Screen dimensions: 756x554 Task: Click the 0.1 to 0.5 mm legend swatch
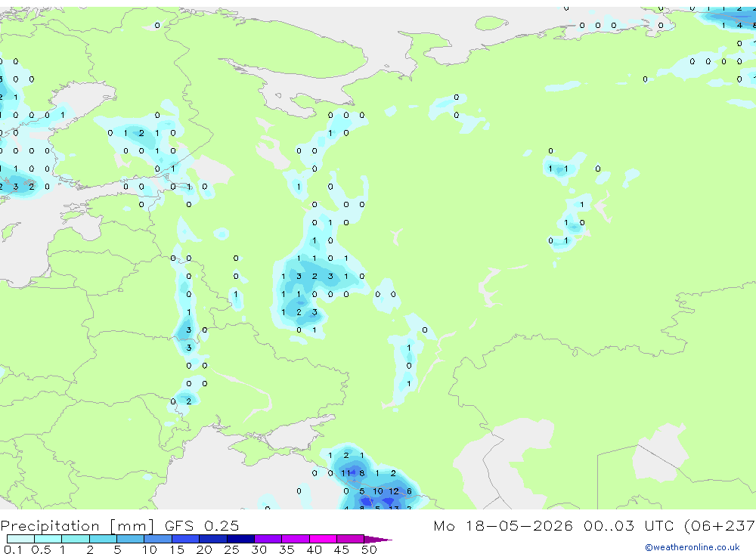pos(20,539)
